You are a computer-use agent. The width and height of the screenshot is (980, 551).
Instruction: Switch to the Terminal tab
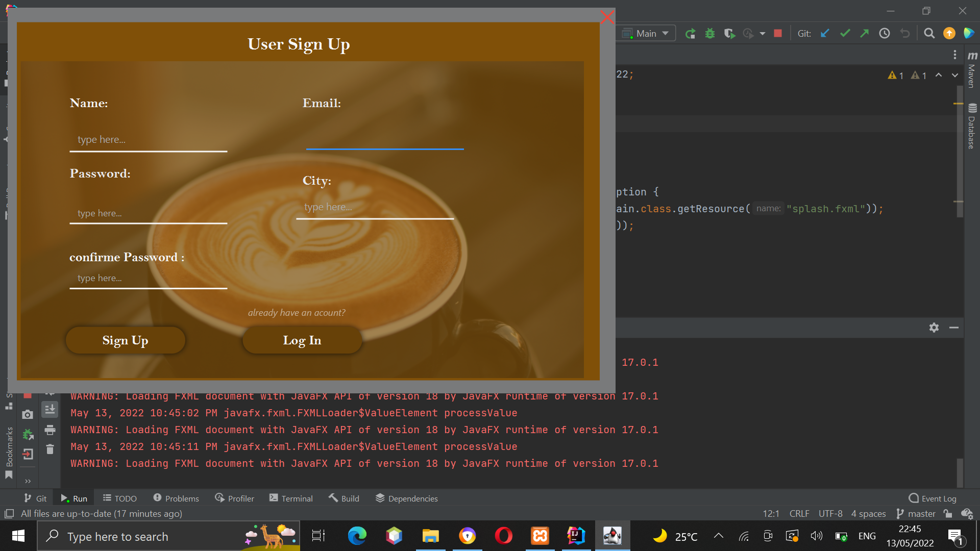click(290, 498)
